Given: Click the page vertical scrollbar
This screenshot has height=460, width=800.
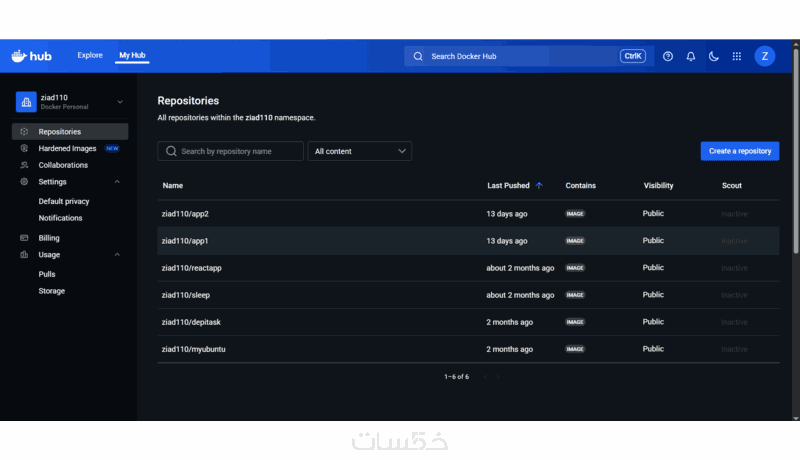Looking at the screenshot, I should pyautogui.click(x=795, y=150).
